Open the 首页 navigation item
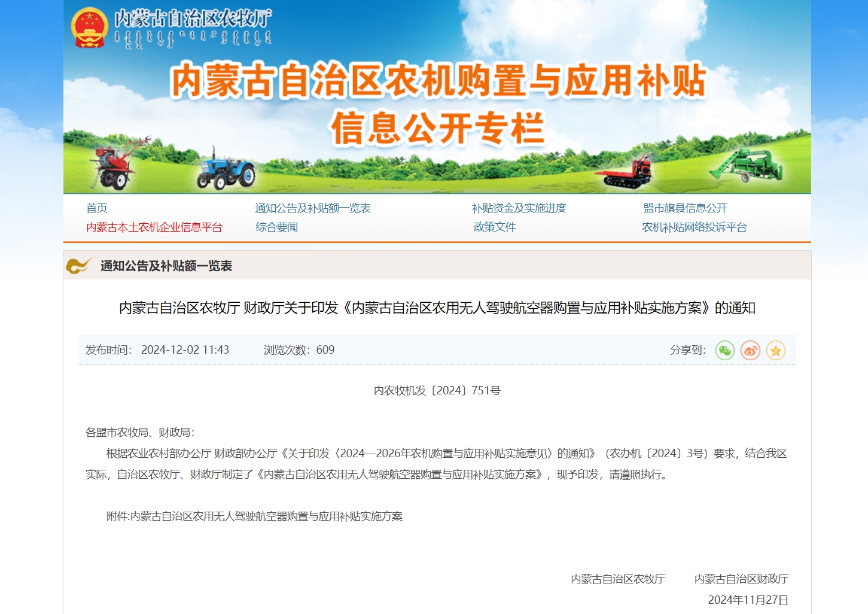Screen dimensions: 868x614 (x=96, y=208)
